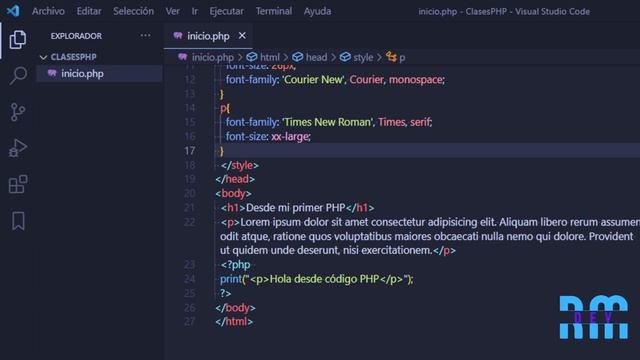This screenshot has height=360, width=640.
Task: Select inicio.php in the Explorer tree
Action: click(99, 73)
